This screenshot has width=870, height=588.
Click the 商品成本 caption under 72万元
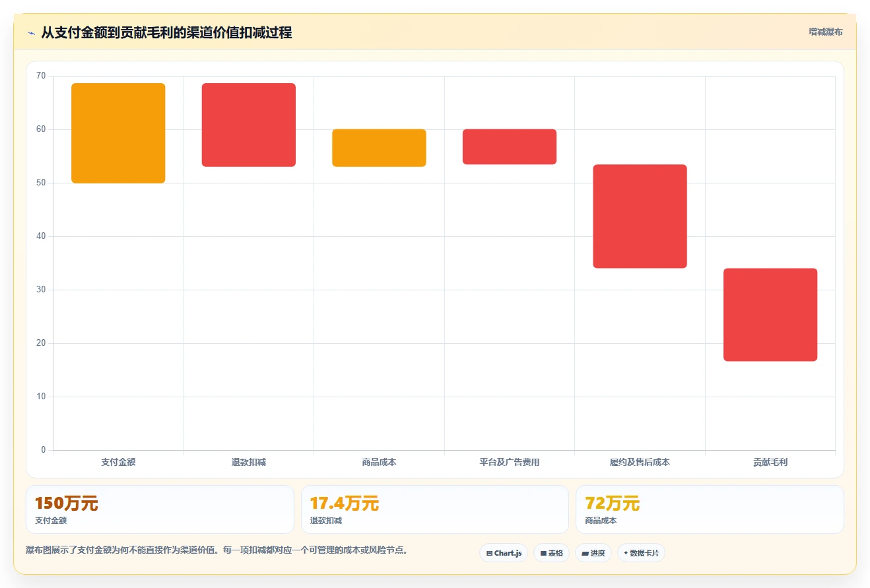click(x=601, y=521)
